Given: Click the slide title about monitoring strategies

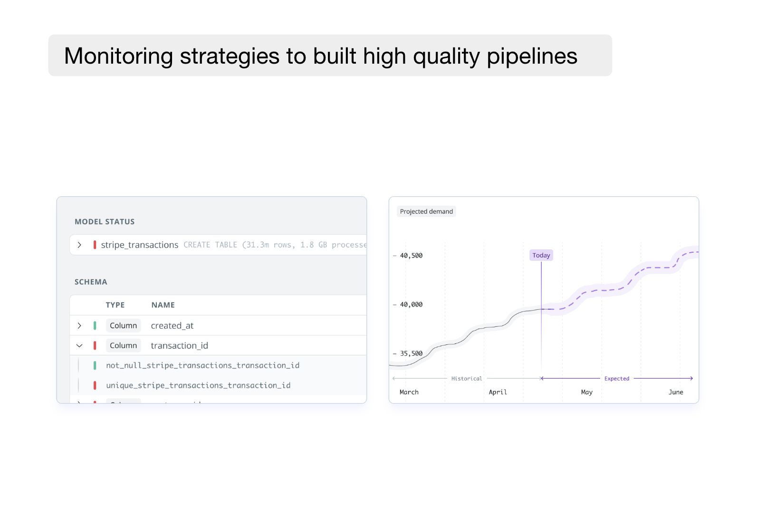Looking at the screenshot, I should click(321, 56).
